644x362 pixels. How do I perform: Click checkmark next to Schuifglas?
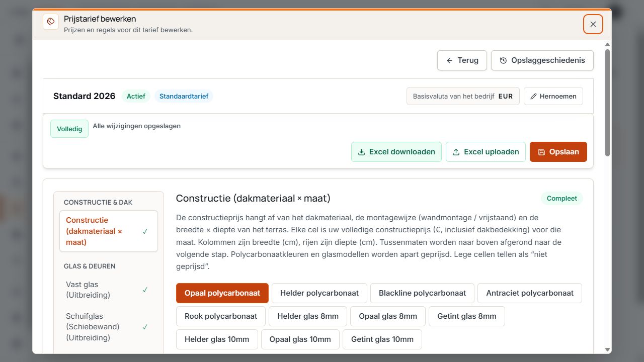(x=145, y=327)
